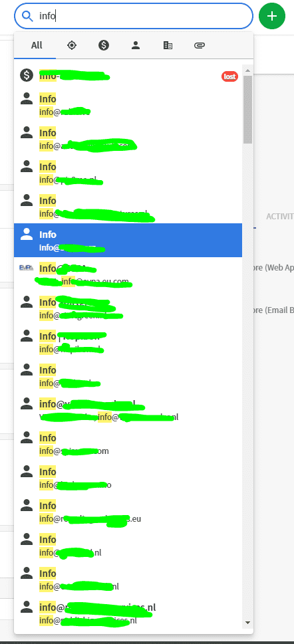The image size is (294, 644).
Task: Open the lost deal result
Action: [x=128, y=76]
